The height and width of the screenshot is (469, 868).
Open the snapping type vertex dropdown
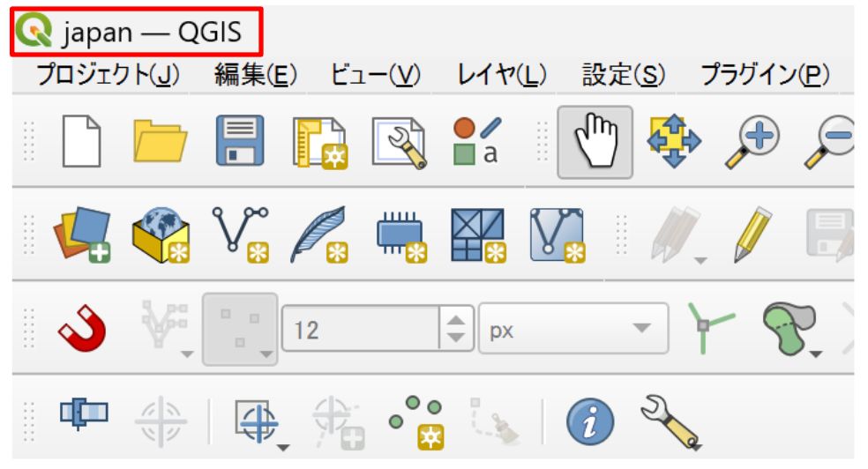click(240, 330)
